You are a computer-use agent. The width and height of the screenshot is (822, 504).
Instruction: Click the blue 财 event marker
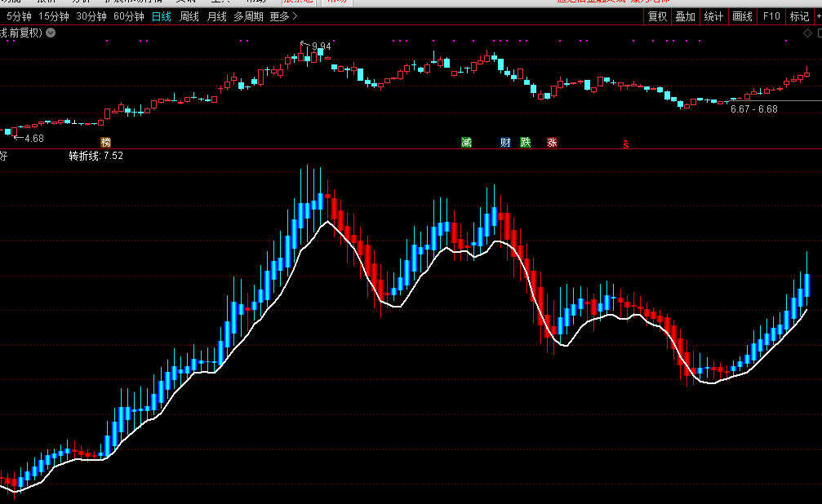click(505, 143)
